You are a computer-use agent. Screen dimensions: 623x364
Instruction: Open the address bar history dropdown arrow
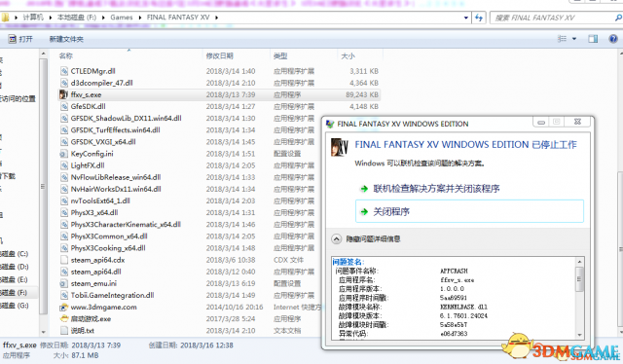466,18
